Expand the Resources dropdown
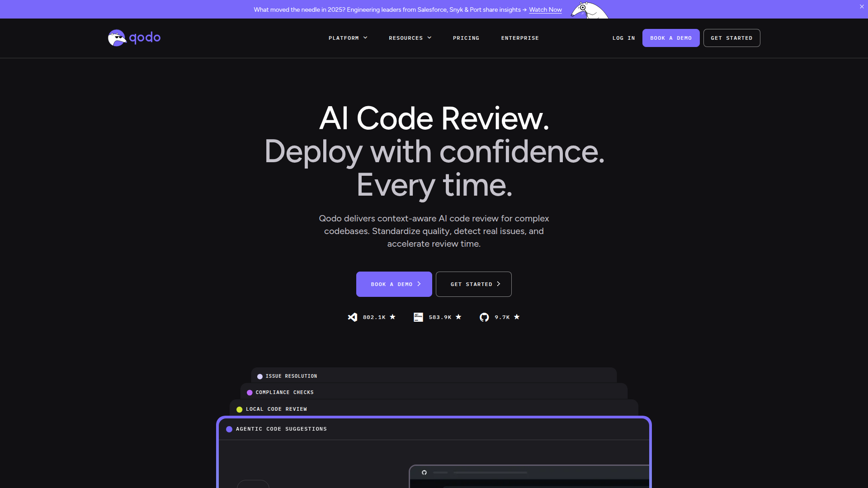The height and width of the screenshot is (488, 868). tap(410, 38)
